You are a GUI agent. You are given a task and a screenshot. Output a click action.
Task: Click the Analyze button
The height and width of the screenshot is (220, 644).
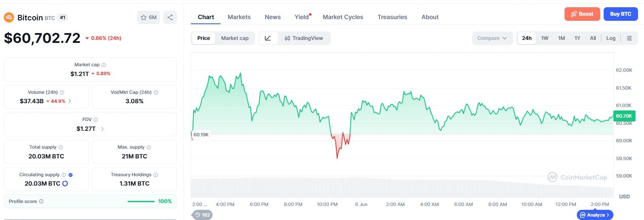(595, 215)
